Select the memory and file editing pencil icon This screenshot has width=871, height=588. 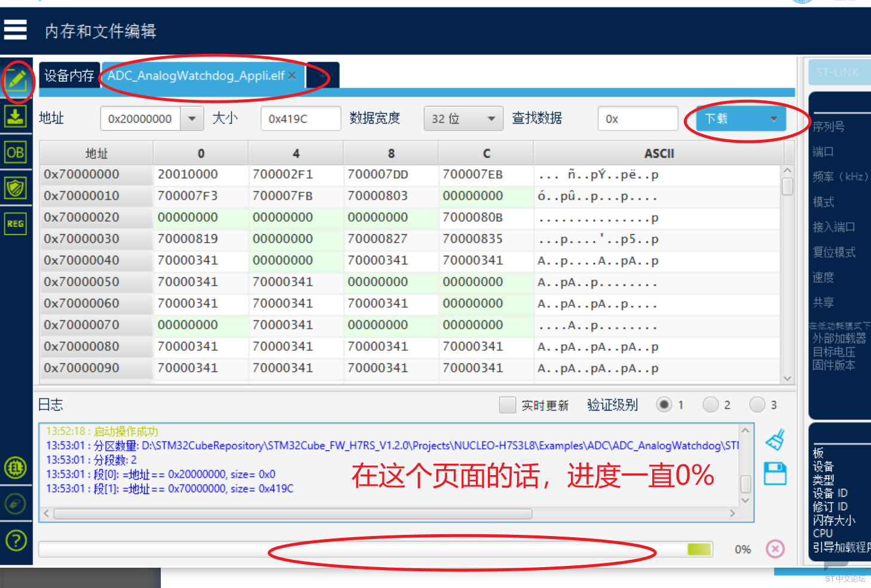pyautogui.click(x=16, y=79)
